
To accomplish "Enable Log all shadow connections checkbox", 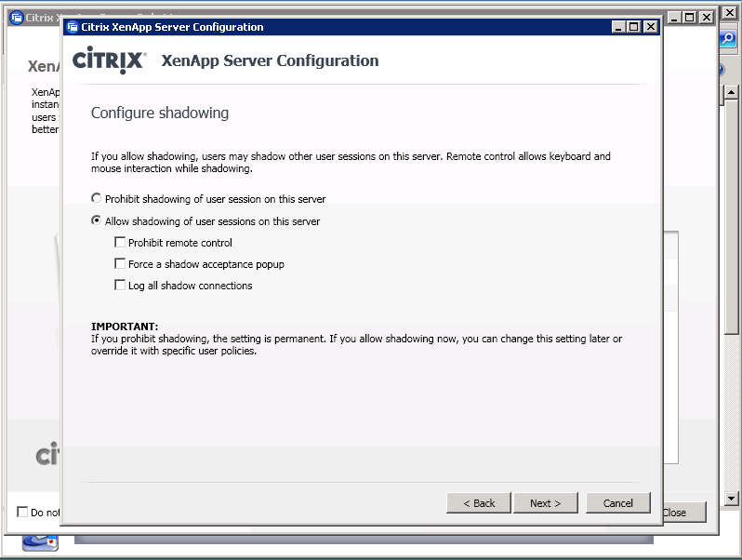I will pyautogui.click(x=120, y=285).
